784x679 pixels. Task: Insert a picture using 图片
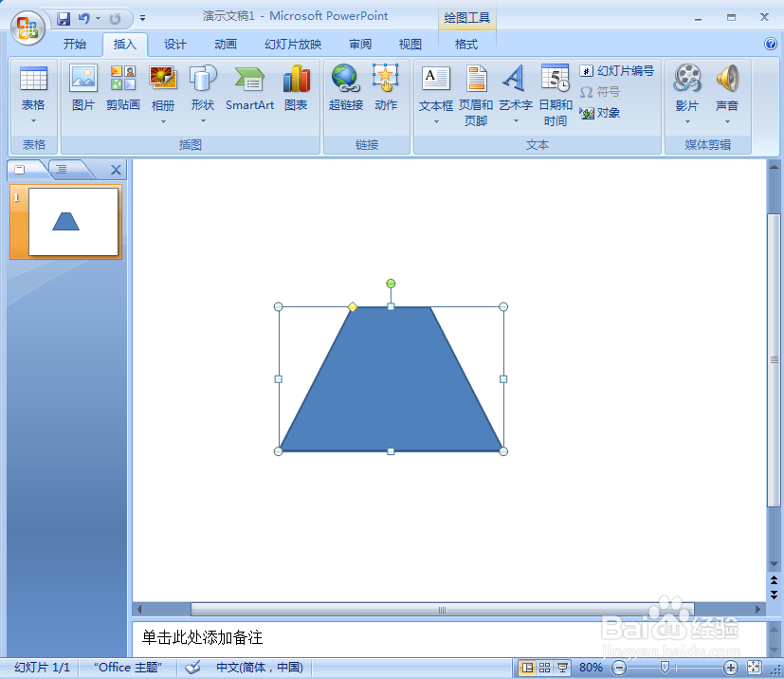(x=83, y=88)
